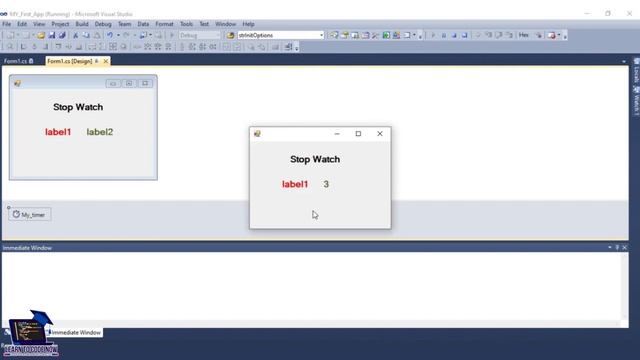Click the Undo arrow icon
Viewport: 640px width, 360px height.
110,36
